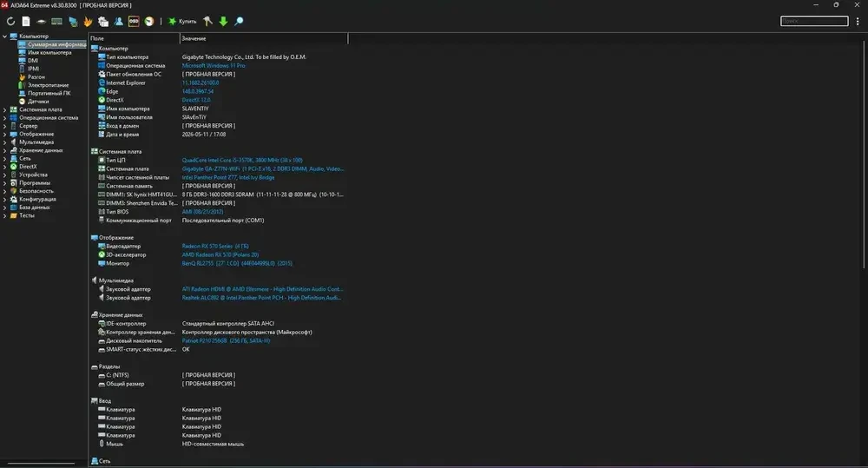Expand the Сеть sidebar tree node
The height and width of the screenshot is (468, 868).
point(5,158)
